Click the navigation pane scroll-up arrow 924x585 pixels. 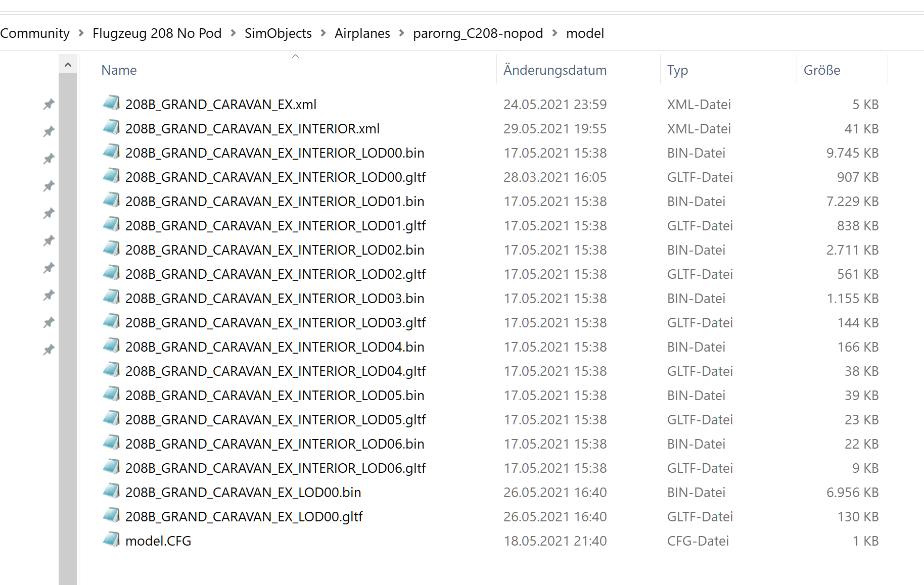[68, 64]
